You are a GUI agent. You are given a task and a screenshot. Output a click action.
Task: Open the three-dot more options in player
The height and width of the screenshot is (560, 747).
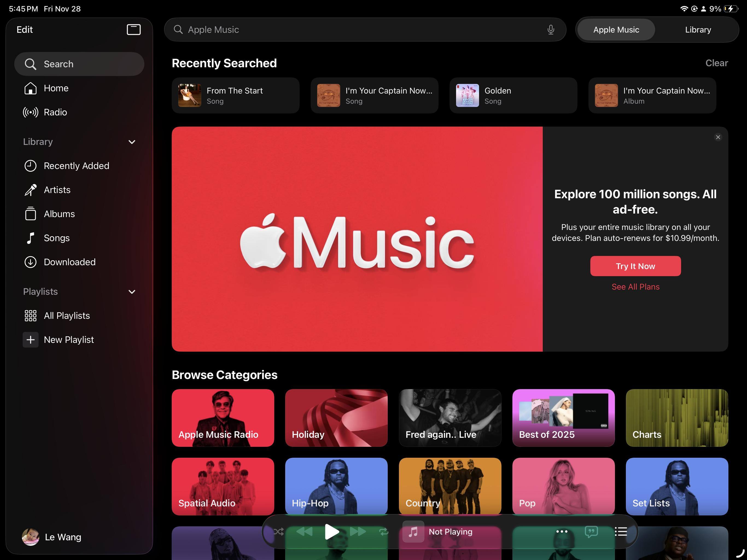562,532
